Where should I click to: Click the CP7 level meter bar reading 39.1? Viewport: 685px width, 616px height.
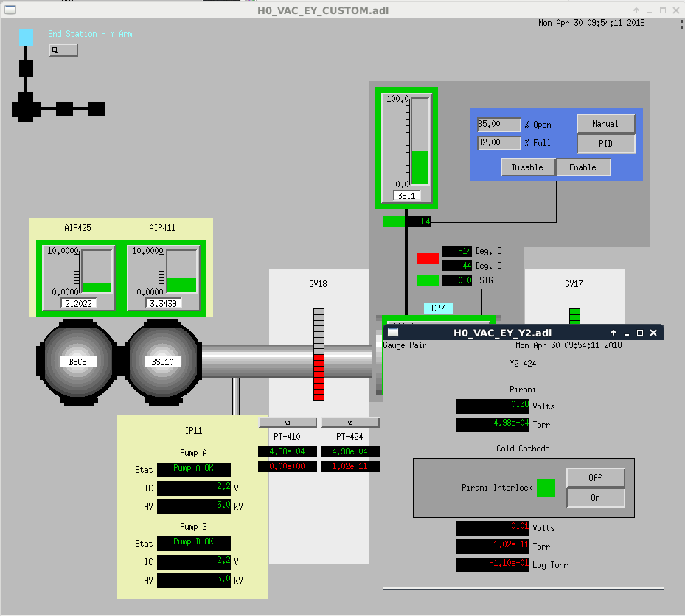coord(420,140)
